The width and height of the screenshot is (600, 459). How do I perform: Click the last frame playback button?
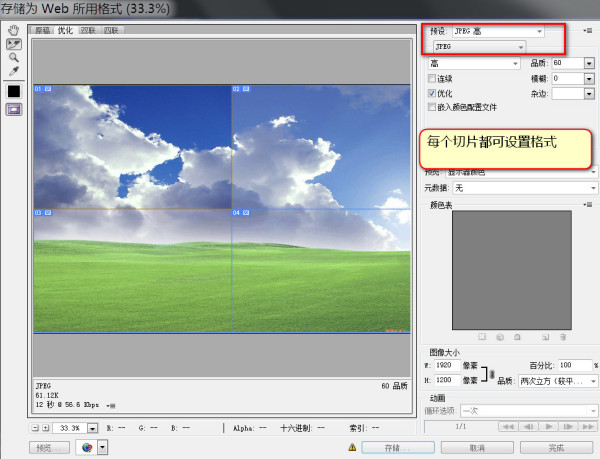588,426
